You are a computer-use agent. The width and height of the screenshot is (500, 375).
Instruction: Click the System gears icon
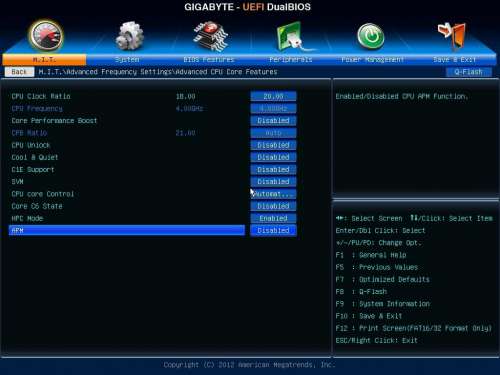pos(129,36)
